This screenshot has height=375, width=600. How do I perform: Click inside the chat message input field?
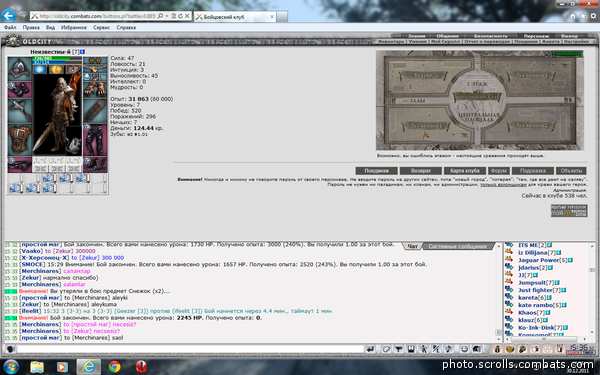pyautogui.click(x=190, y=349)
